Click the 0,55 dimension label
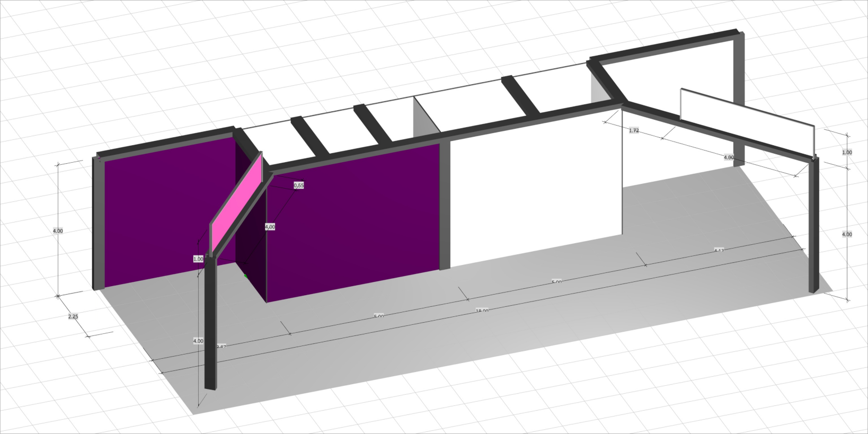Image resolution: width=868 pixels, height=434 pixels. pos(299,185)
